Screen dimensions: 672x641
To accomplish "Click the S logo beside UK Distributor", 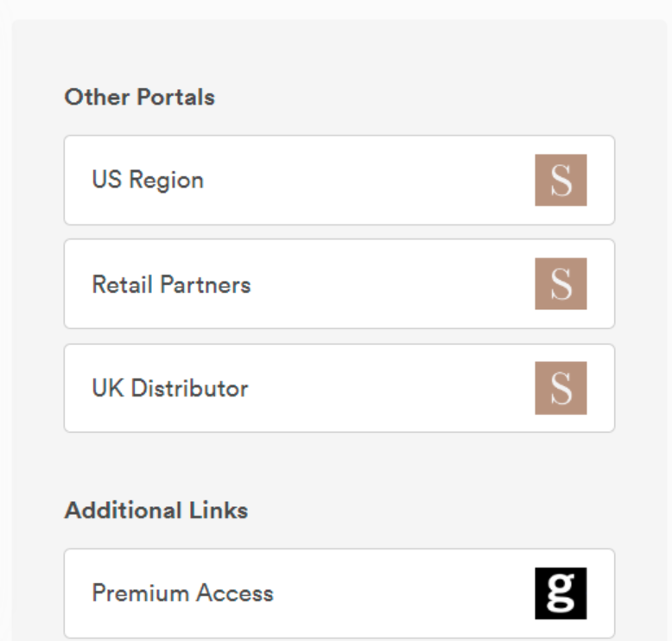I will point(561,388).
